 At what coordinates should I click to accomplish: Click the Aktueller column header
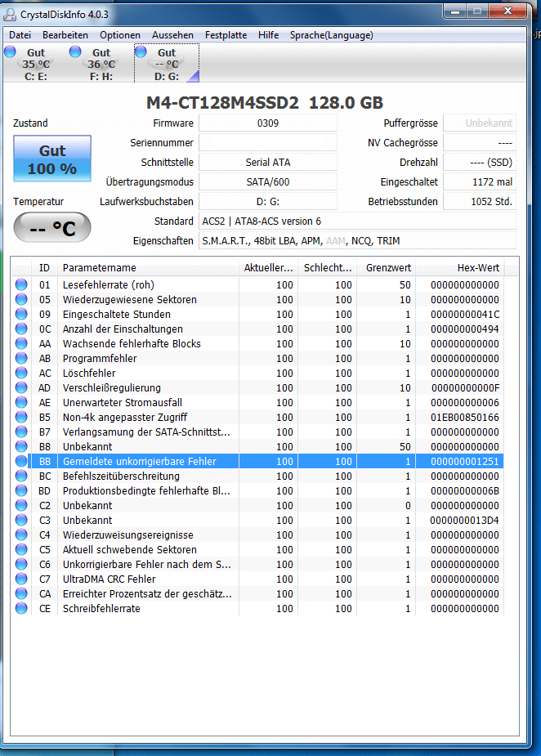tap(268, 267)
